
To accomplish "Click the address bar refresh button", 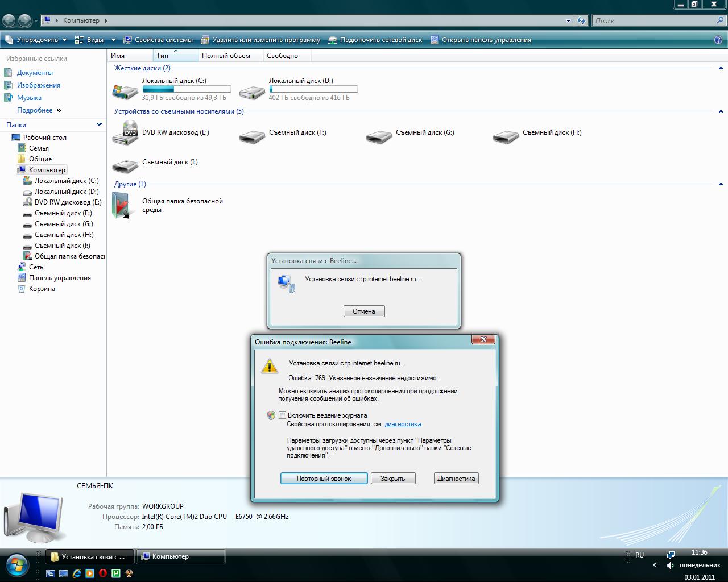I will tap(581, 20).
